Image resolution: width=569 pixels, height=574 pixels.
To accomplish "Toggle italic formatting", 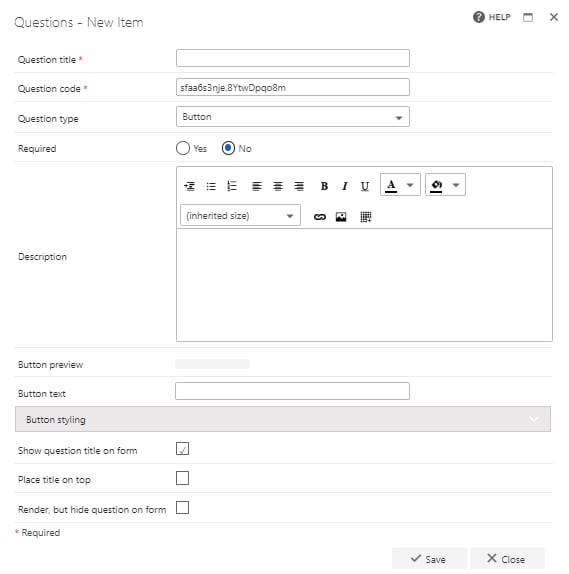I will click(345, 186).
